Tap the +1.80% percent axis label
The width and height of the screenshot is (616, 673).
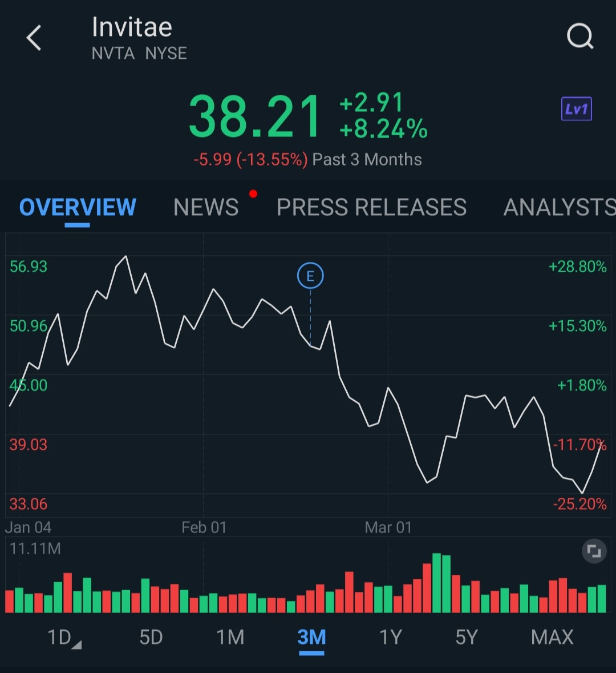coord(582,385)
